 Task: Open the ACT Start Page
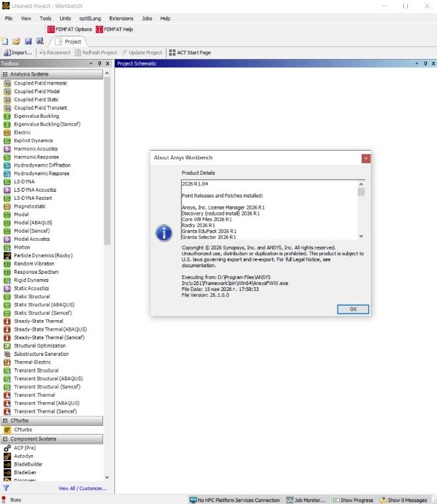pos(190,52)
